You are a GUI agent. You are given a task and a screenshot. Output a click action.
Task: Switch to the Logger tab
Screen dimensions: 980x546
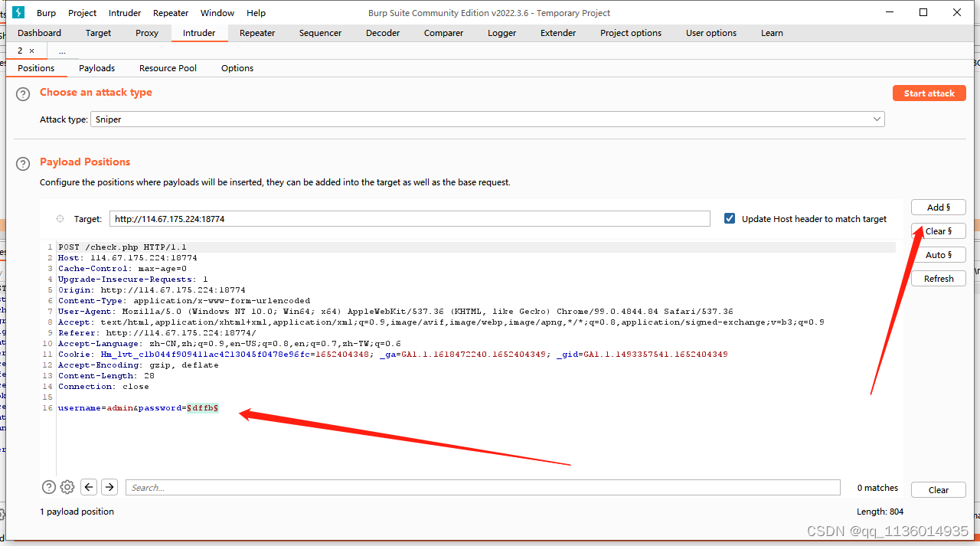tap(502, 33)
